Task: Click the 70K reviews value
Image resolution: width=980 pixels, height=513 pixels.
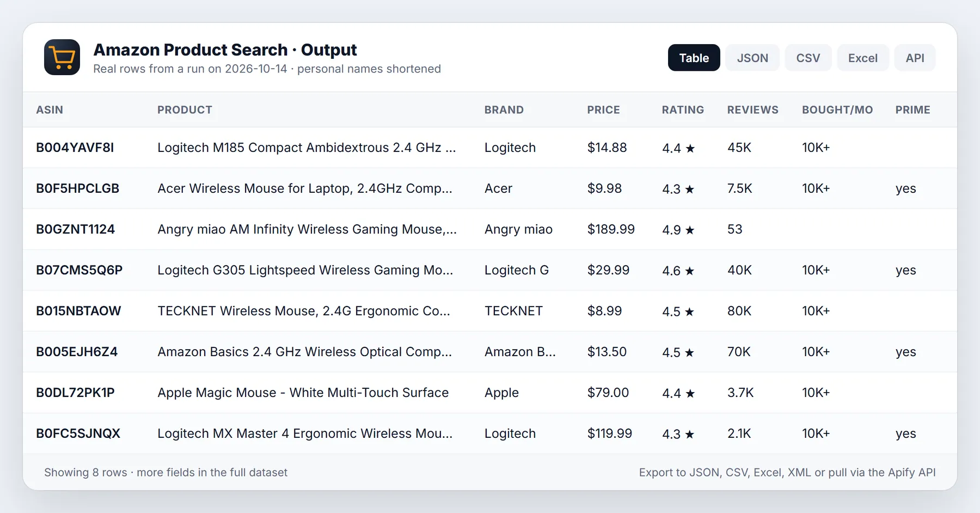Action: coord(739,352)
